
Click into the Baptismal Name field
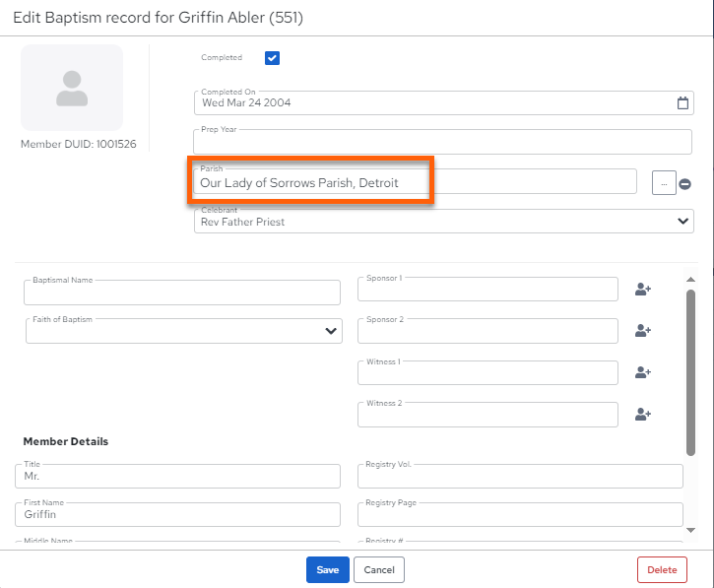181,293
